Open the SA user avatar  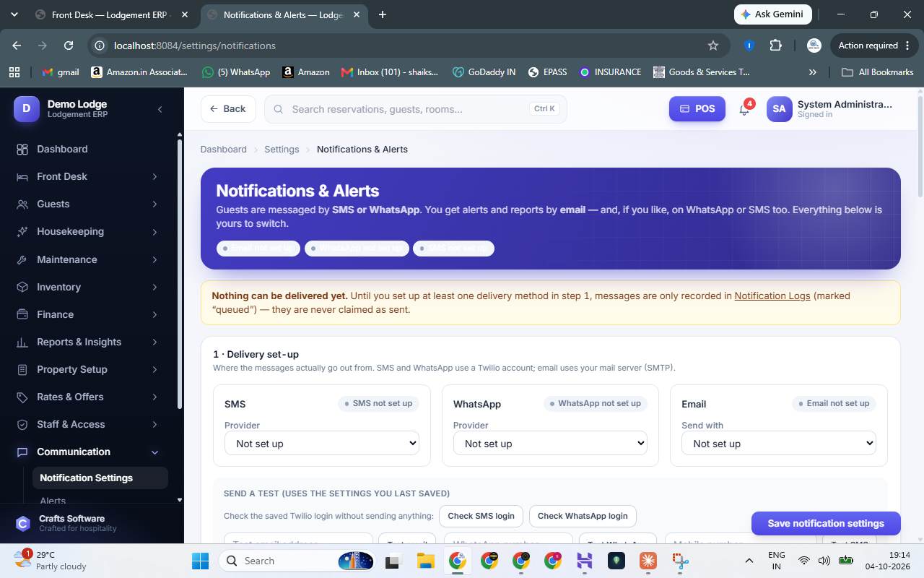[x=779, y=109]
